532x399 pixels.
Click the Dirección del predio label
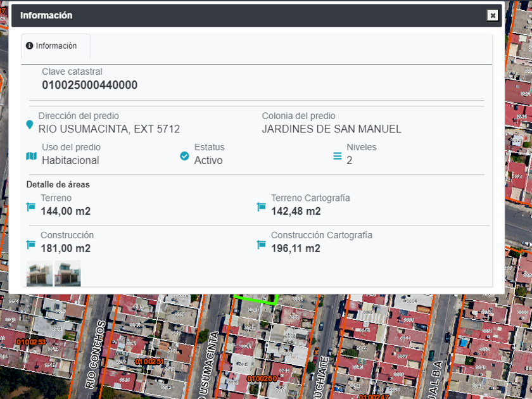click(x=79, y=116)
